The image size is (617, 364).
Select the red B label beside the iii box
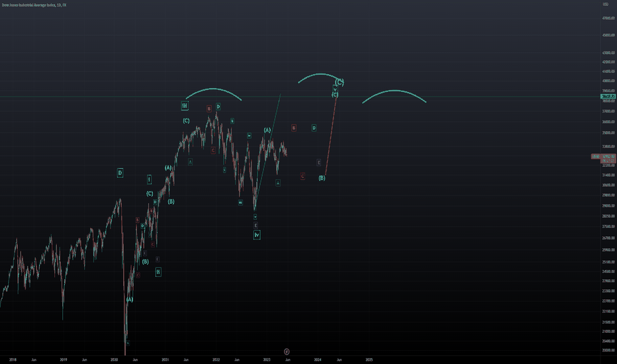[x=209, y=109]
